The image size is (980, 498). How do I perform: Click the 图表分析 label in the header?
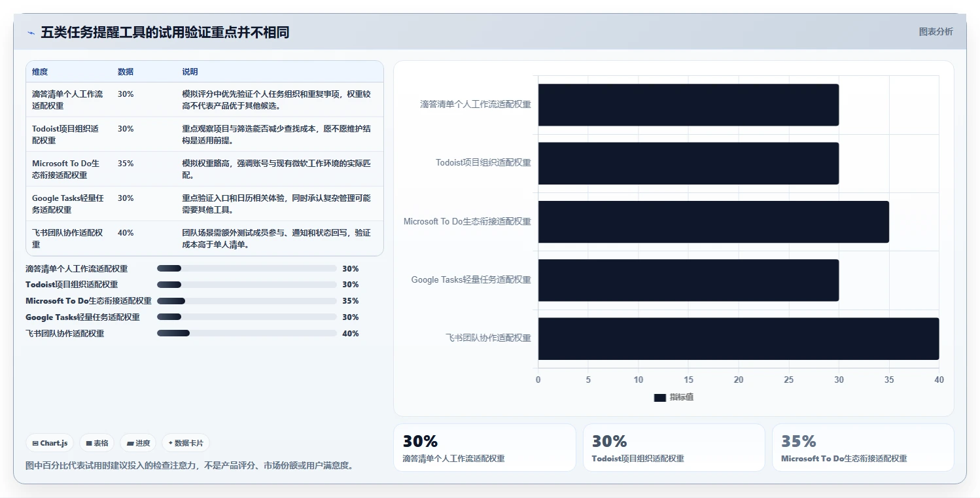[x=936, y=31]
